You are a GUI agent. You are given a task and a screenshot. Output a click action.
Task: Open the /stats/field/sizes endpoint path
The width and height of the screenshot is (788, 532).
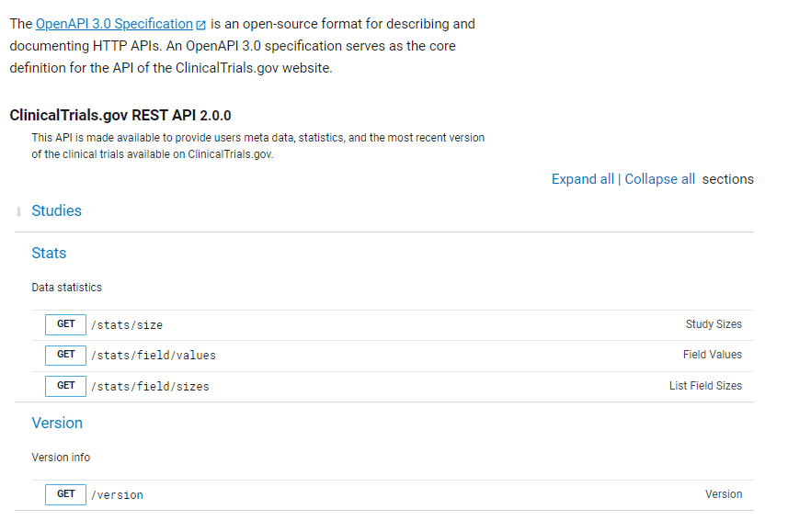pyautogui.click(x=150, y=387)
